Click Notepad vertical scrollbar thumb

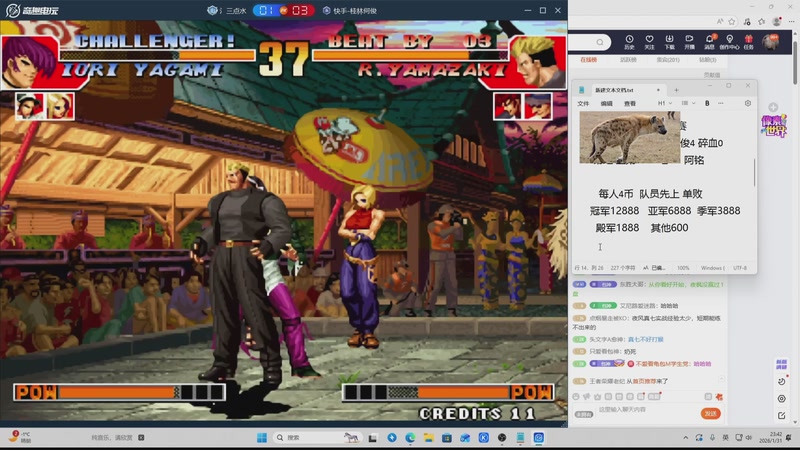[754, 172]
